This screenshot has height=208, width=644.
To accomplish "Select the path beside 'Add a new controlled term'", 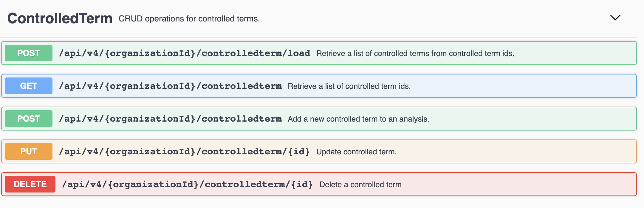I will click(x=170, y=119).
